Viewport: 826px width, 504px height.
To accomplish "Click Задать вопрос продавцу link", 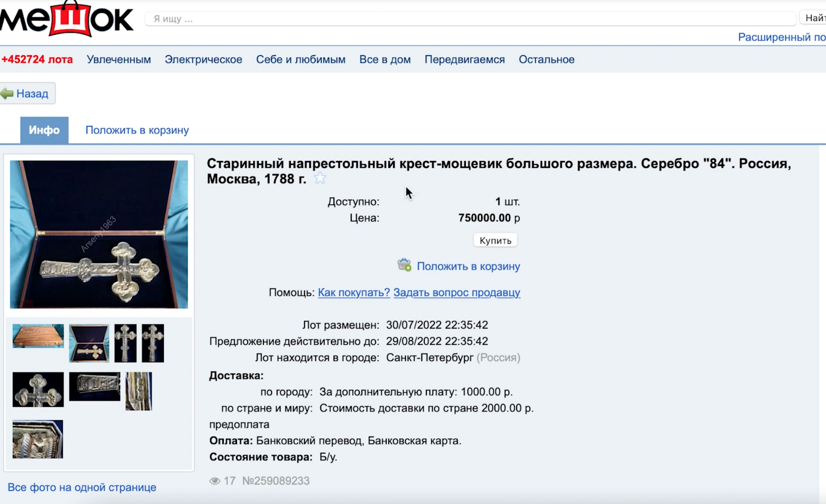I will pos(457,292).
